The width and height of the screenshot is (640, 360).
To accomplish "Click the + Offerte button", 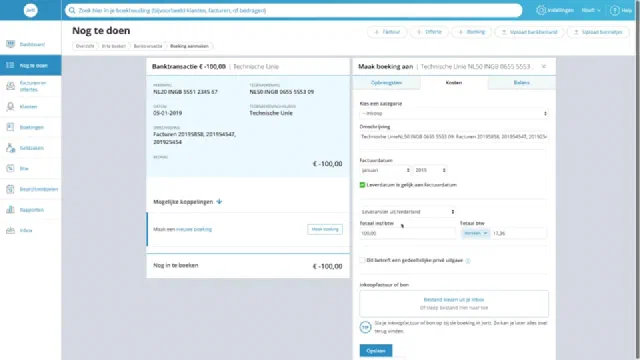I will pos(429,32).
